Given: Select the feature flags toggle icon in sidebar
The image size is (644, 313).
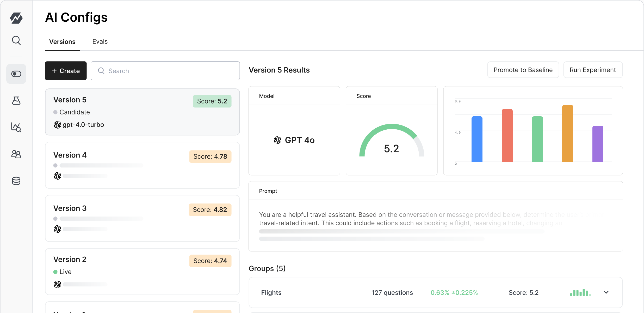Looking at the screenshot, I should click(x=16, y=74).
